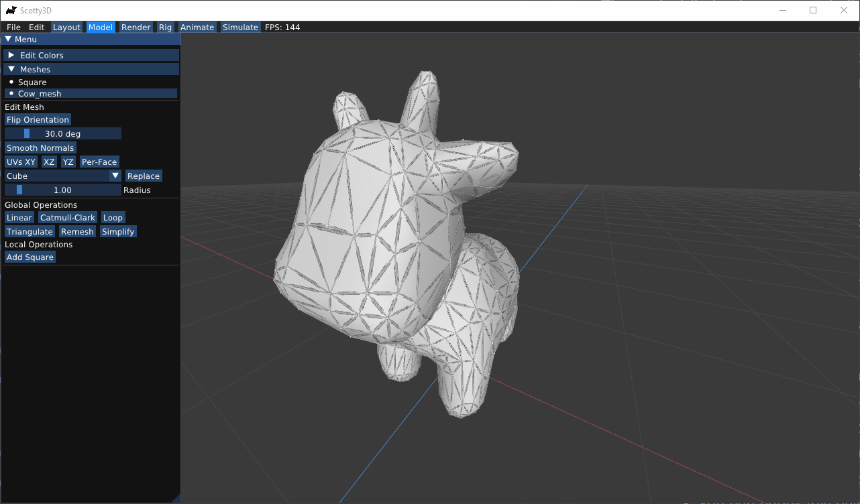The width and height of the screenshot is (860, 504).
Task: Apply Linear subdivision
Action: click(19, 218)
